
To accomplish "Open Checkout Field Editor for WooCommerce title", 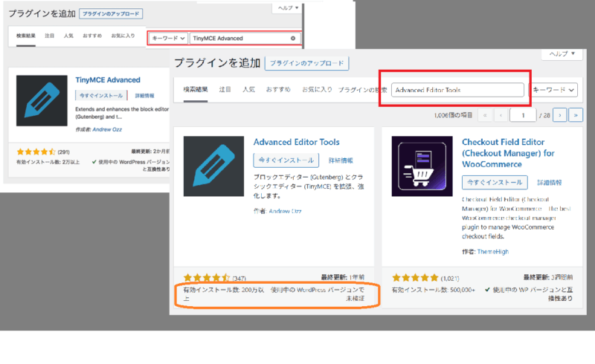I will (x=508, y=153).
